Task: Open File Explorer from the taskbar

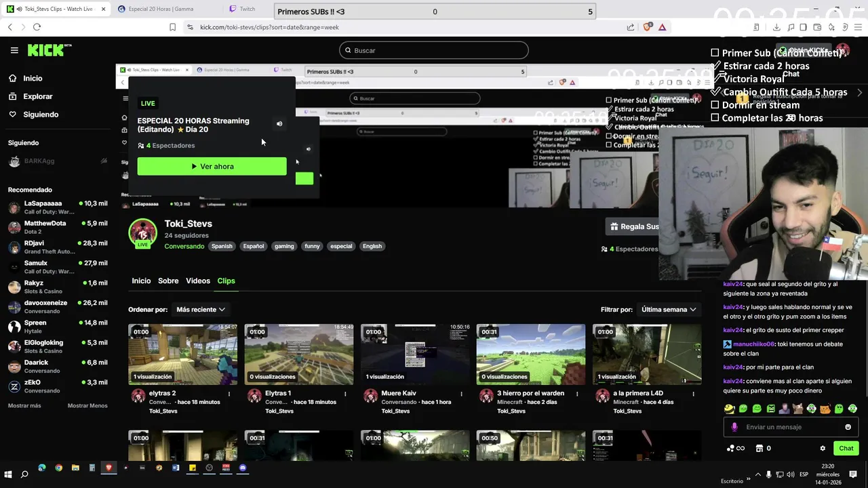Action: coord(75,468)
